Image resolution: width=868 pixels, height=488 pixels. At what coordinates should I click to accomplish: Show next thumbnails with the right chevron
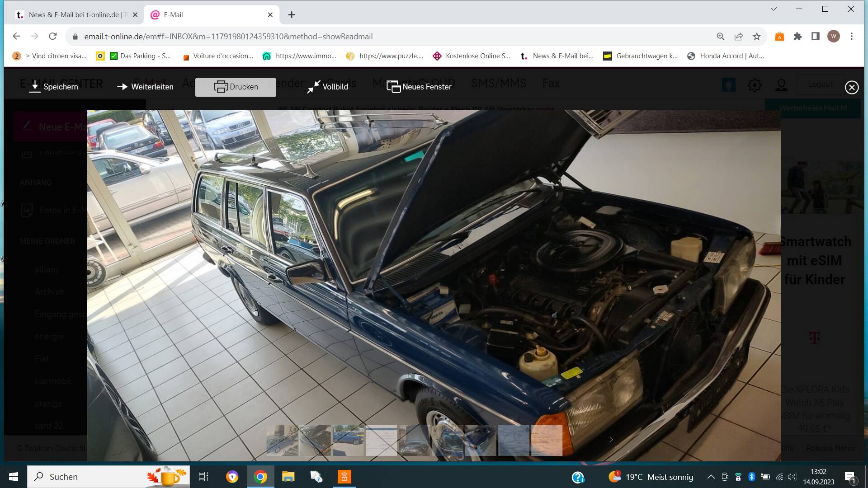[x=611, y=440]
